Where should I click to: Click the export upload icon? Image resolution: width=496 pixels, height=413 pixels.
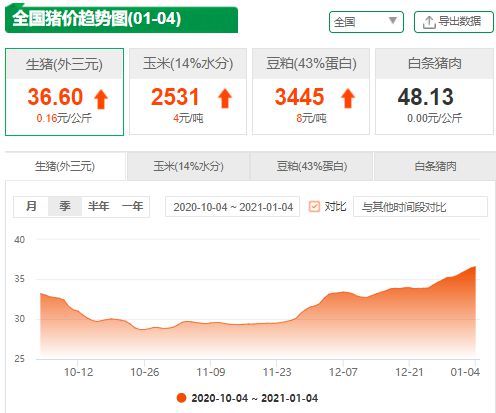[429, 22]
